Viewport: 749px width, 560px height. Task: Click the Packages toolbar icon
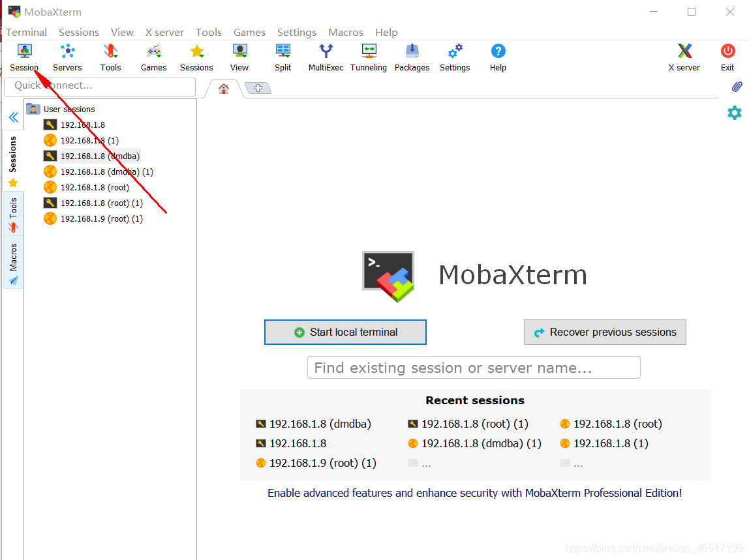[412, 51]
